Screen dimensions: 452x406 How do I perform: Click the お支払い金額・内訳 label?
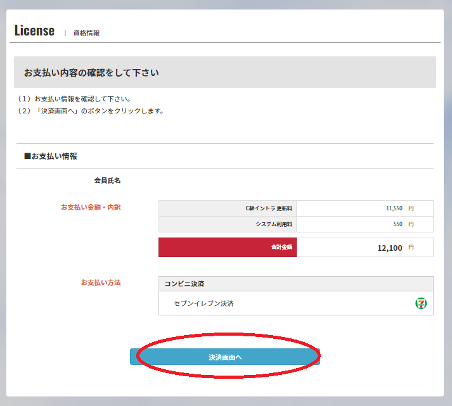point(91,207)
